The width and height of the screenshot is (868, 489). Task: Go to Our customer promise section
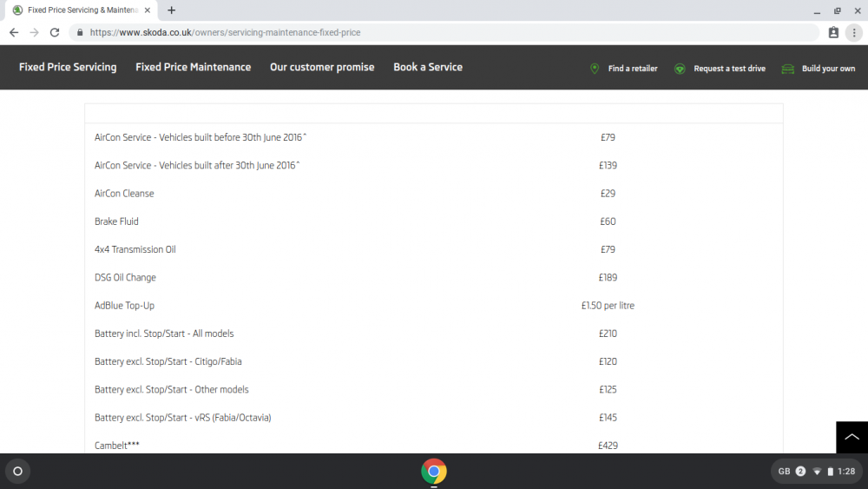tap(322, 67)
